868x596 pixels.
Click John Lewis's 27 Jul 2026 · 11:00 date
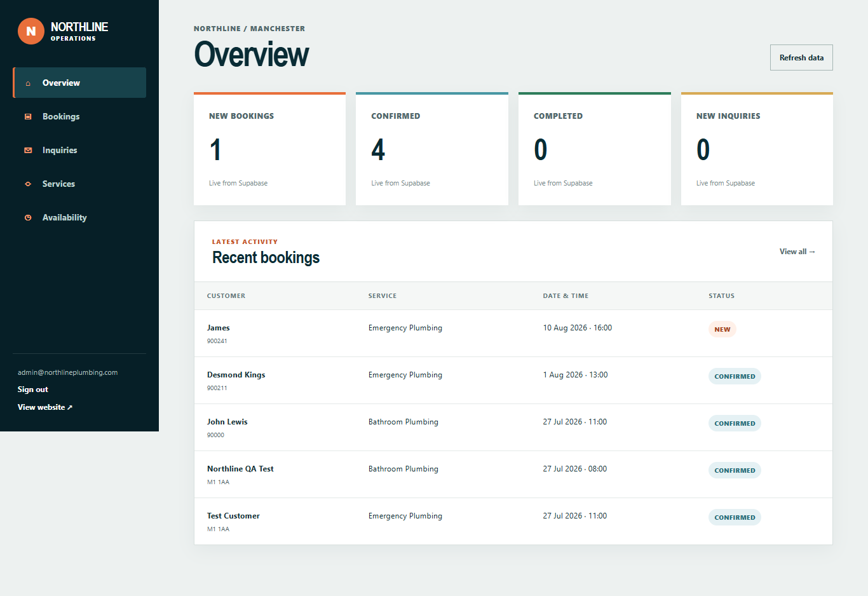[575, 422]
